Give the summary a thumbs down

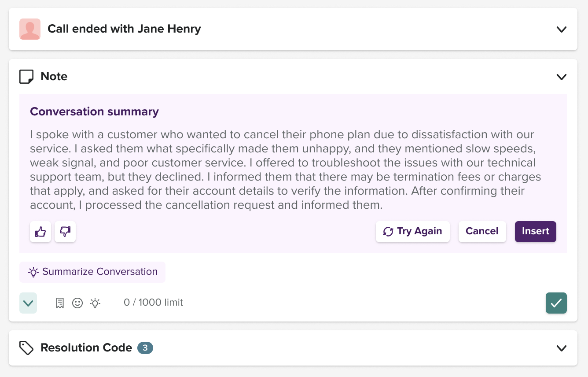click(65, 232)
